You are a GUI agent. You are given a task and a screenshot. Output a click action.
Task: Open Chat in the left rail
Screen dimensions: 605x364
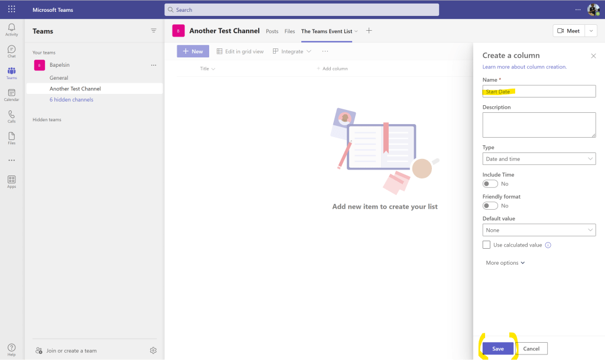[x=12, y=51]
